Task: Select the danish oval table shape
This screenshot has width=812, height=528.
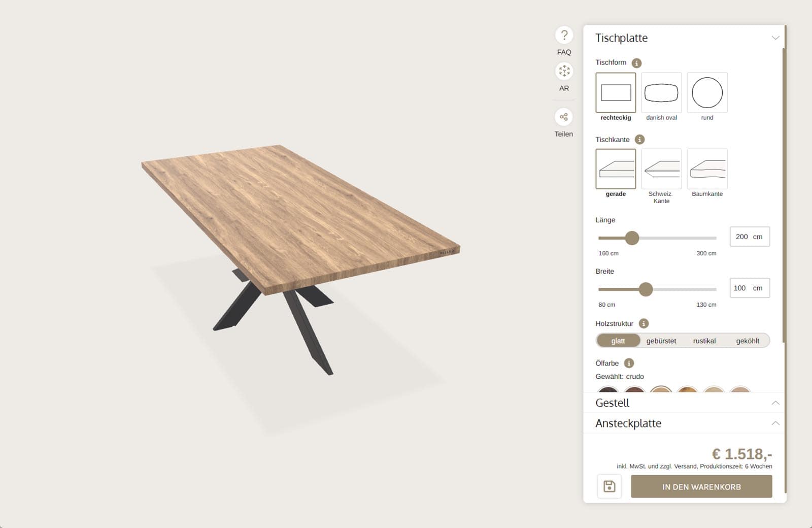Action: 661,93
